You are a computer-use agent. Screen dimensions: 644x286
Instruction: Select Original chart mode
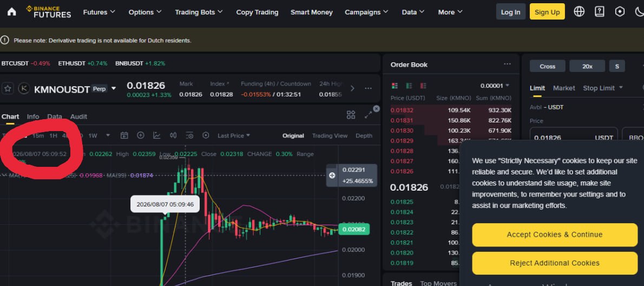click(293, 135)
